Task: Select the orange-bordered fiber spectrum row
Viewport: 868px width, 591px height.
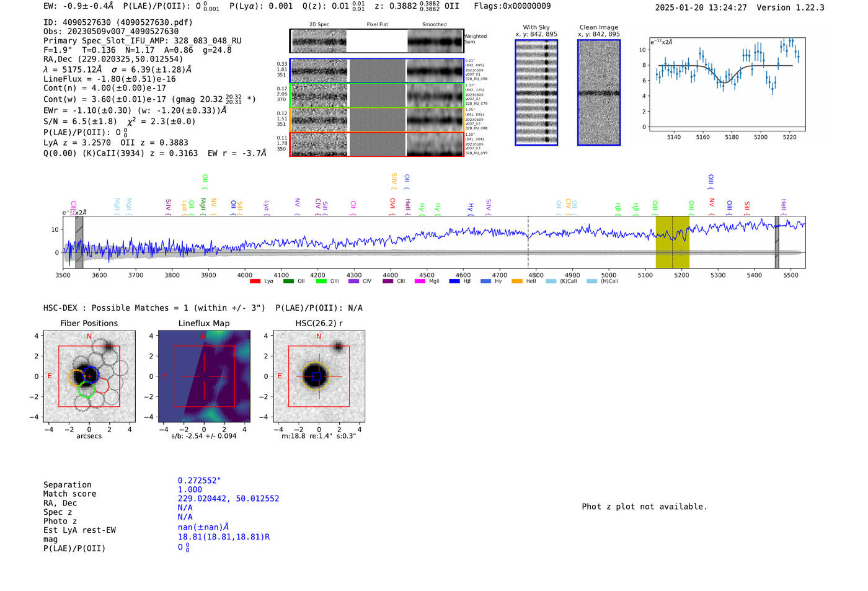Action: pos(376,120)
